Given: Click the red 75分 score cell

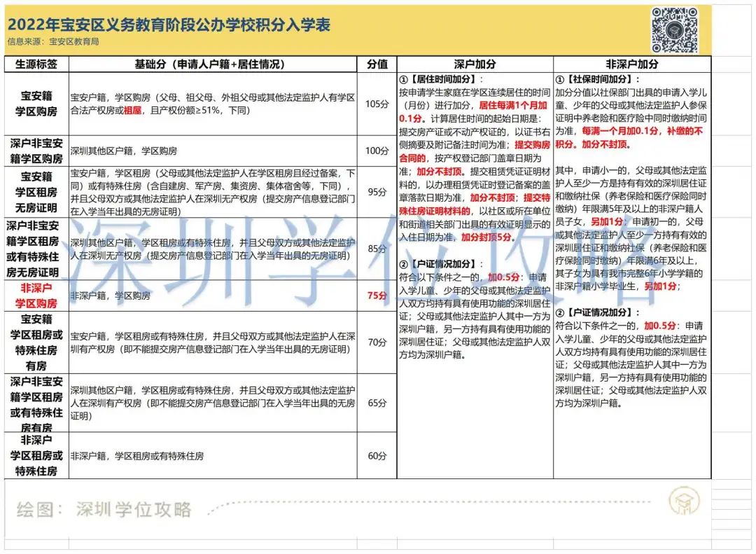Looking at the screenshot, I should pyautogui.click(x=377, y=296).
